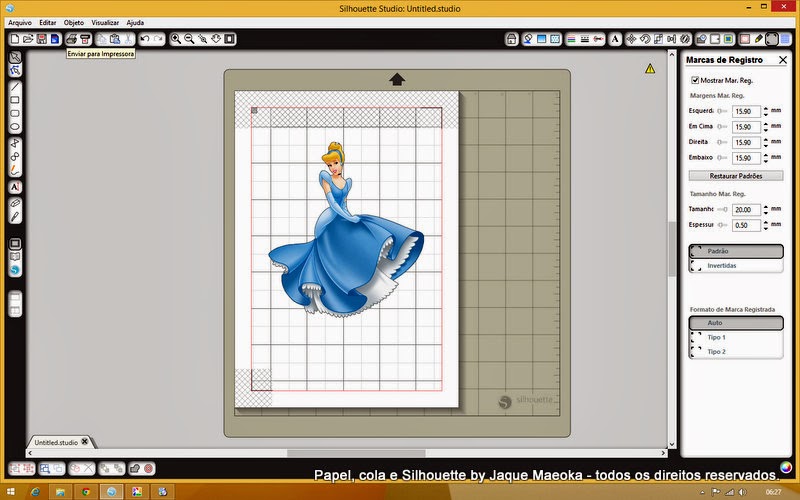Open the Visualizar menu
The image size is (800, 500).
click(105, 22)
